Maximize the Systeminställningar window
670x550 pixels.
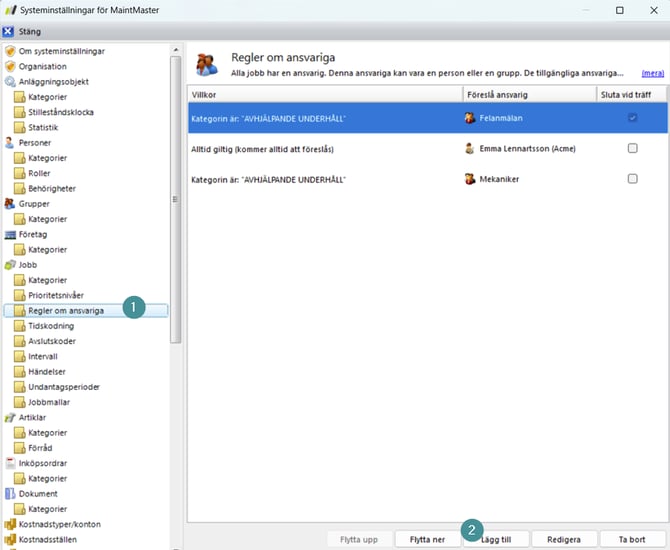pos(620,10)
